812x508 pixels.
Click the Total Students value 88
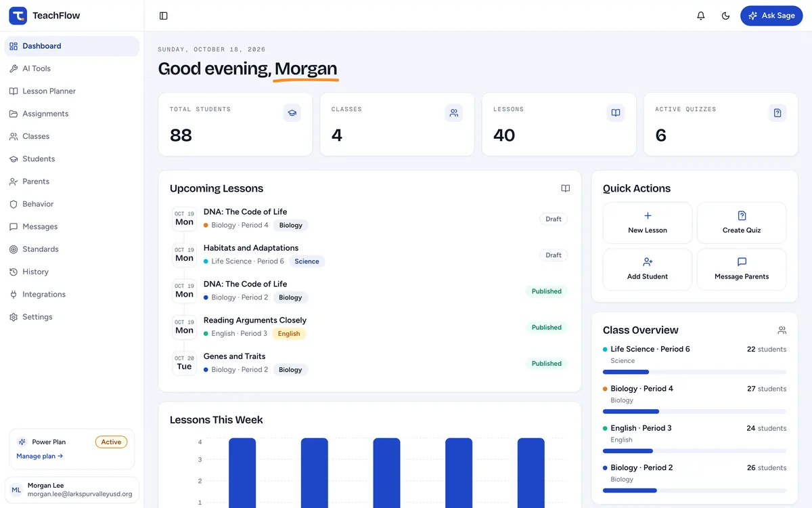181,135
